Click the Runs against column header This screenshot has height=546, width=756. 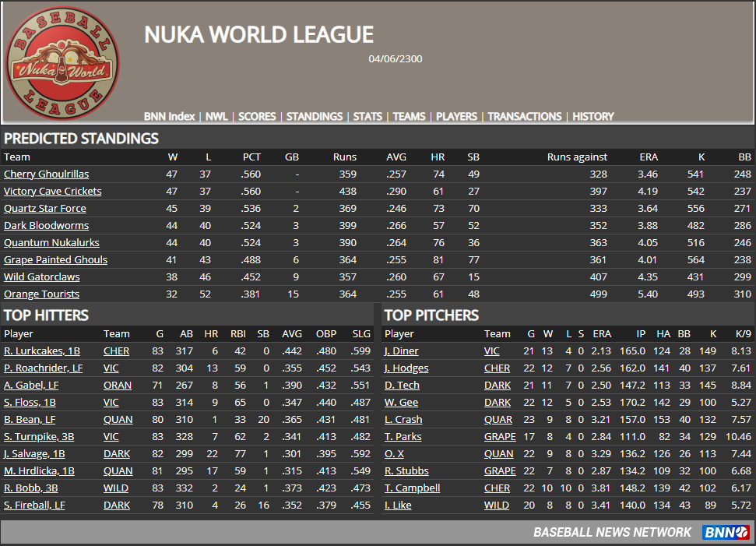click(x=577, y=157)
